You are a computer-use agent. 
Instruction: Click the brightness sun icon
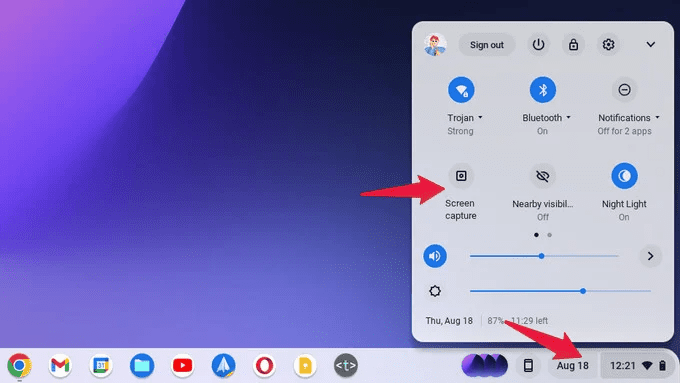pyautogui.click(x=435, y=291)
